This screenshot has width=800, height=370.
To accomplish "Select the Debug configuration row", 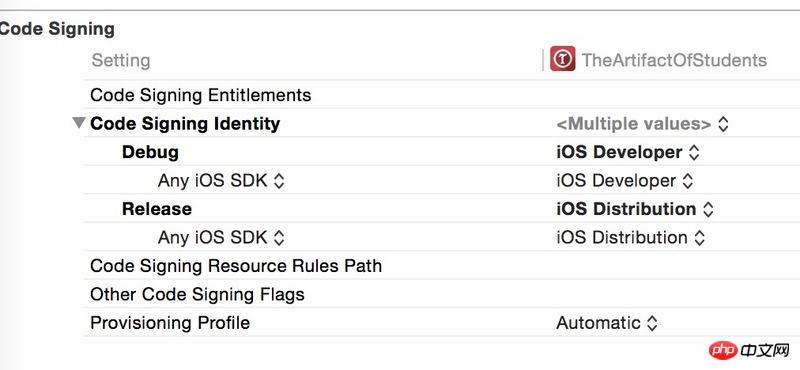I will (442, 152).
